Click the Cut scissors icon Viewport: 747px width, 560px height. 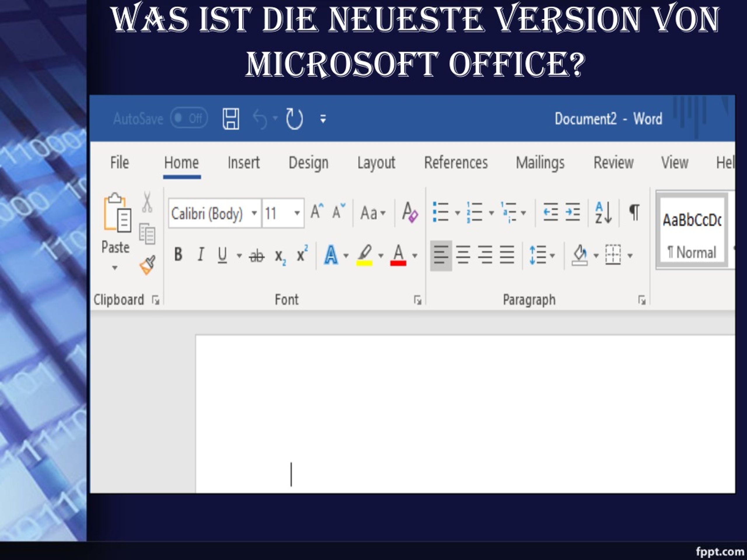[147, 202]
